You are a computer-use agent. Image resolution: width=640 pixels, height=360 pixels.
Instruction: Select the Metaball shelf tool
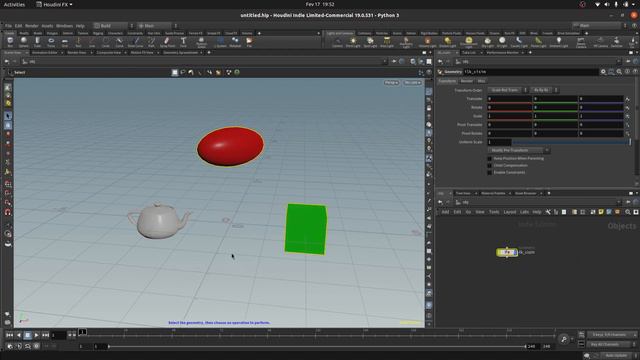235,41
